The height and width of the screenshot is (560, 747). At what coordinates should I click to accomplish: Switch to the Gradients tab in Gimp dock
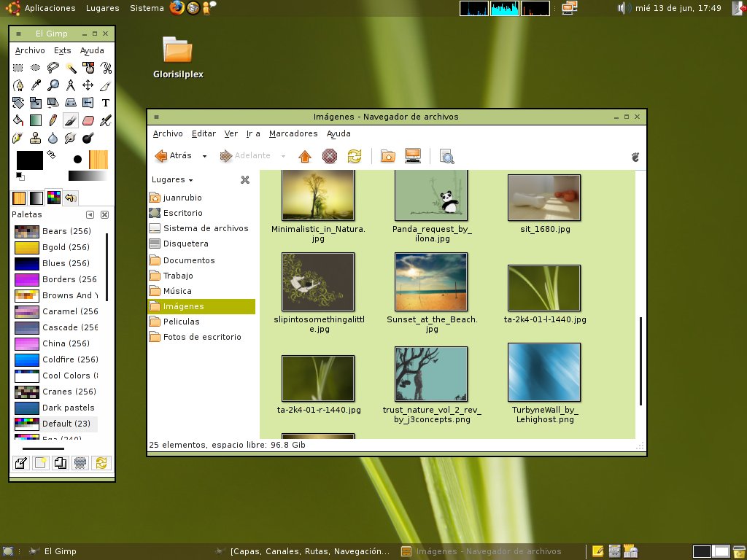(36, 198)
